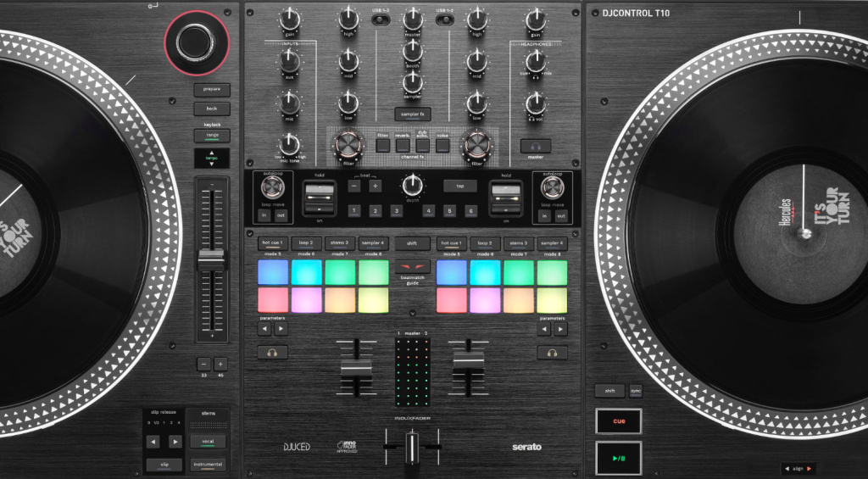The height and width of the screenshot is (479, 868).
Task: Click the headphones vol knob
Action: [x=536, y=103]
